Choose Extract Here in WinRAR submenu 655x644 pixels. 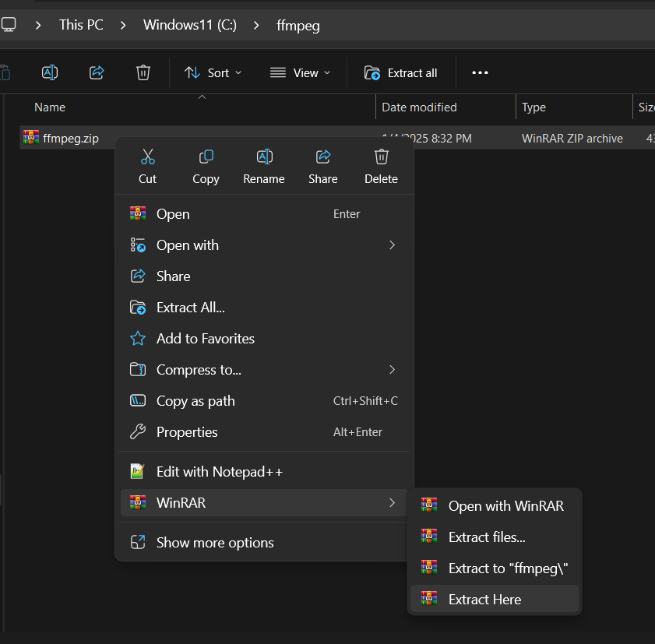pos(495,599)
